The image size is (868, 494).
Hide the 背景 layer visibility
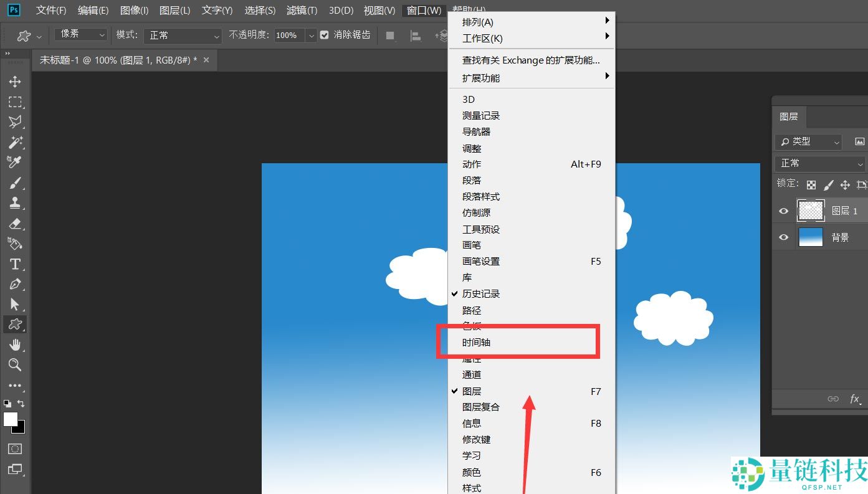tap(784, 237)
